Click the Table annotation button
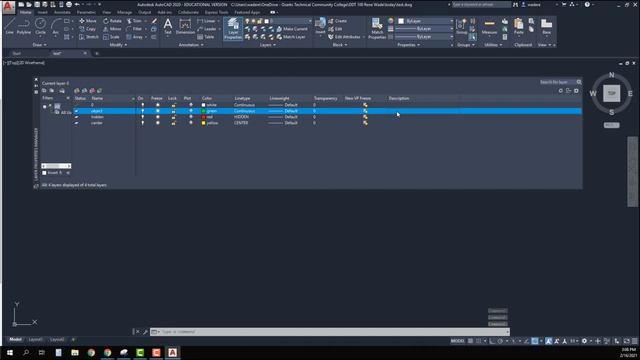 pos(206,37)
